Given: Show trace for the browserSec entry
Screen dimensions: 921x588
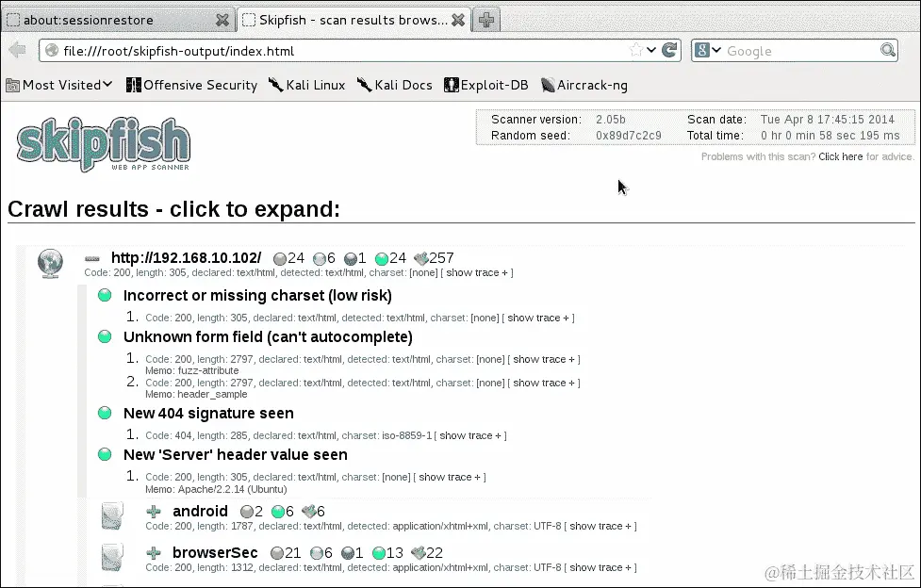Looking at the screenshot, I should click(x=600, y=567).
